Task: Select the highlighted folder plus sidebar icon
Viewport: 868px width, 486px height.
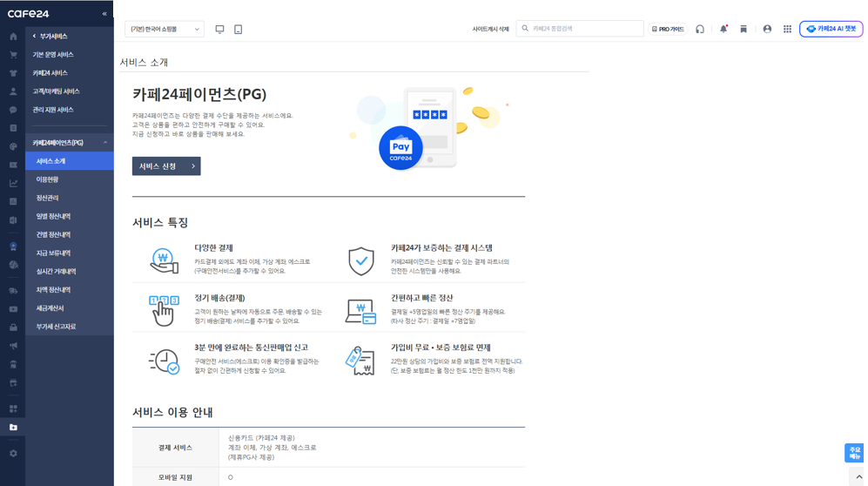Action: click(x=13, y=428)
